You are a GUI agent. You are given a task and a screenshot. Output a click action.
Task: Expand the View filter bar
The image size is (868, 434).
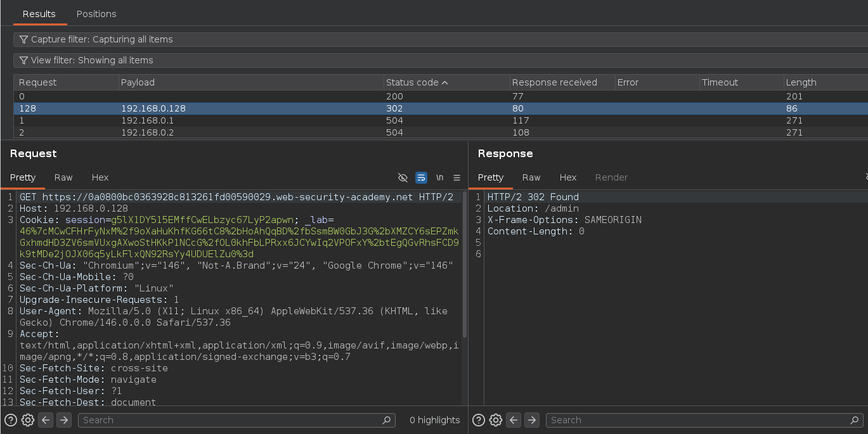92,60
